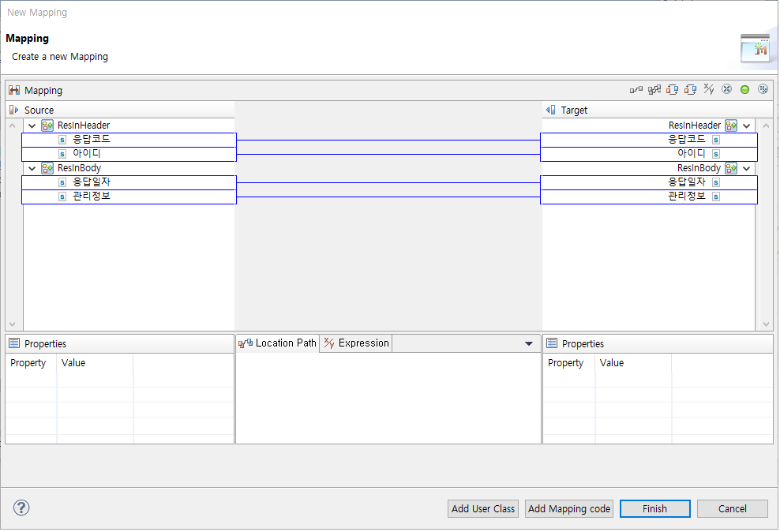Click the green validate mapping icon
Image resolution: width=780 pixels, height=532 pixels.
pos(744,89)
